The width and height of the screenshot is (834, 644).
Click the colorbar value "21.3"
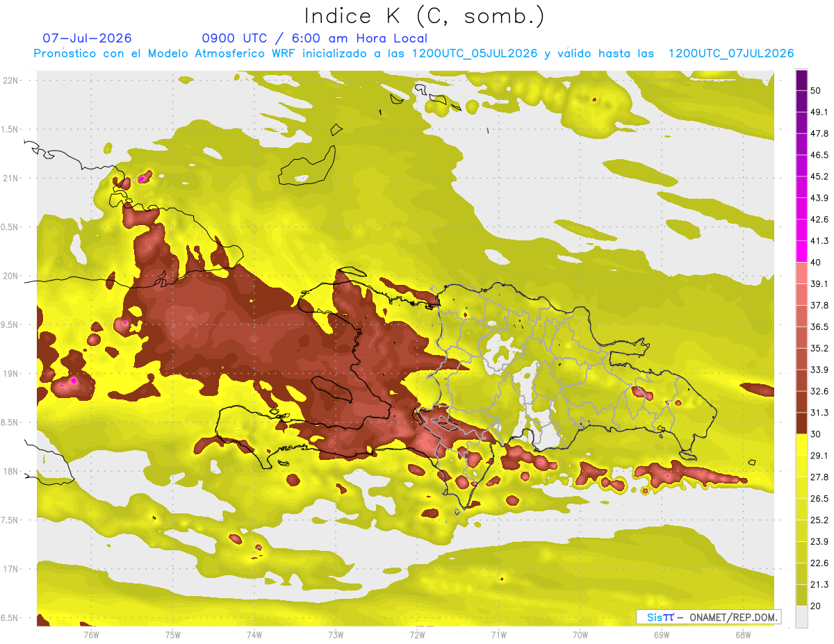(x=819, y=585)
